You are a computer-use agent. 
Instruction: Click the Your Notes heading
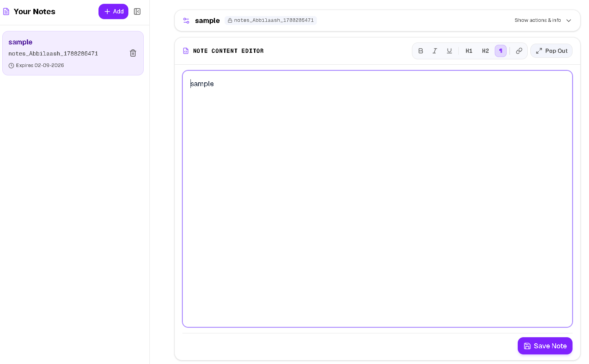pos(34,11)
